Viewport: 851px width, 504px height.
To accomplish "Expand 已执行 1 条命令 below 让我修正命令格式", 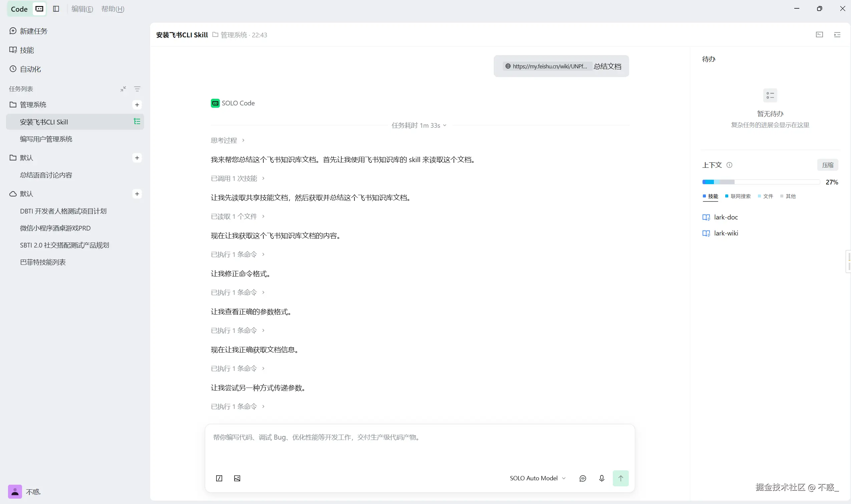I will tap(238, 293).
